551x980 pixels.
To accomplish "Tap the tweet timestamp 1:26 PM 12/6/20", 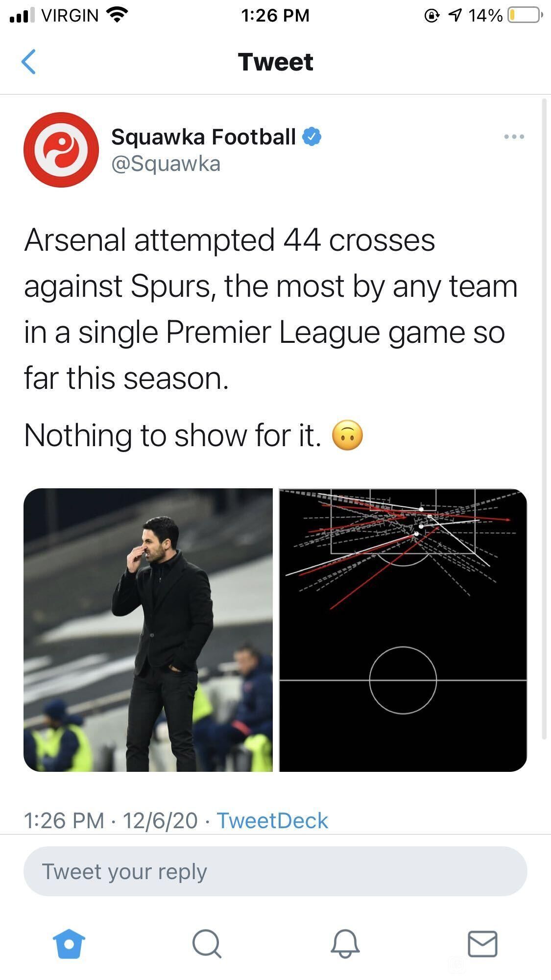I will tap(111, 820).
